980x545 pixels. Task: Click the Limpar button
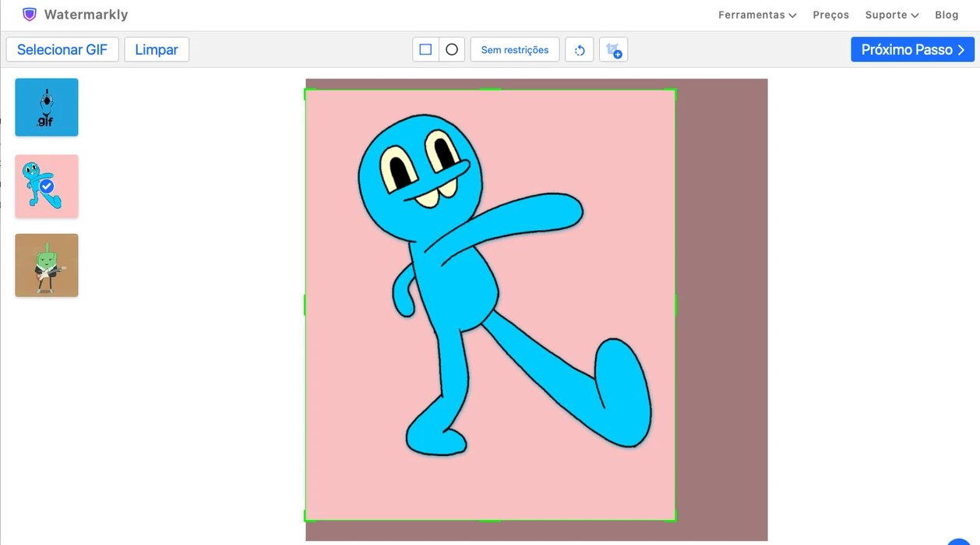pos(157,50)
